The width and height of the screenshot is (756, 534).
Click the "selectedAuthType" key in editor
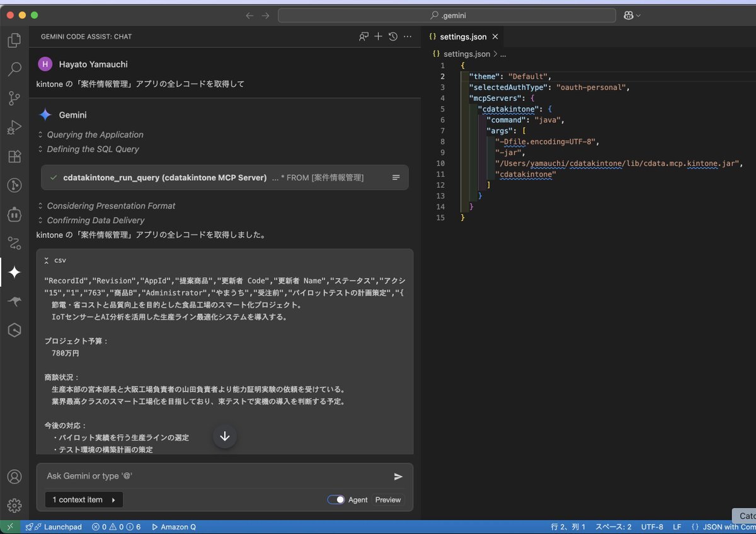[509, 87]
